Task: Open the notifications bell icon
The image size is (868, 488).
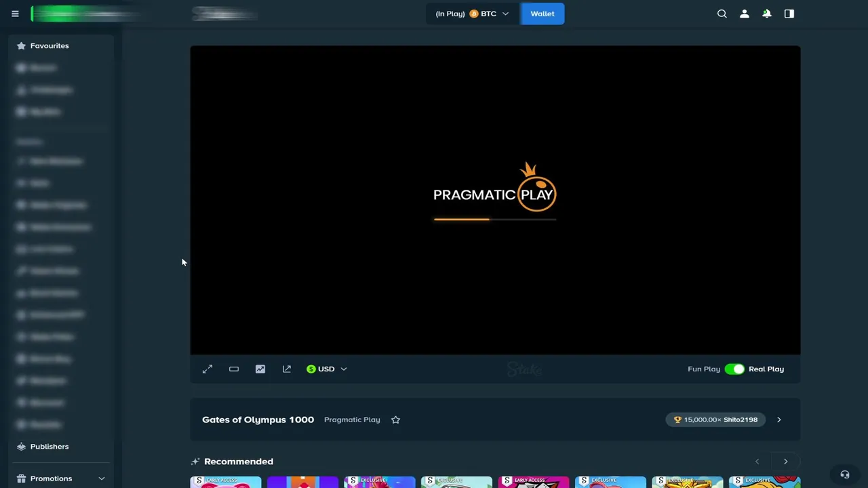Action: click(767, 14)
